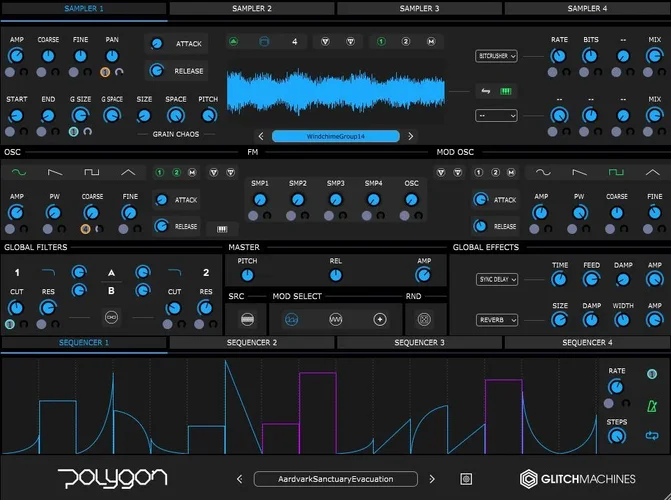Viewport: 671px width, 500px height.
Task: Click the filter link icon between filters
Action: point(110,318)
